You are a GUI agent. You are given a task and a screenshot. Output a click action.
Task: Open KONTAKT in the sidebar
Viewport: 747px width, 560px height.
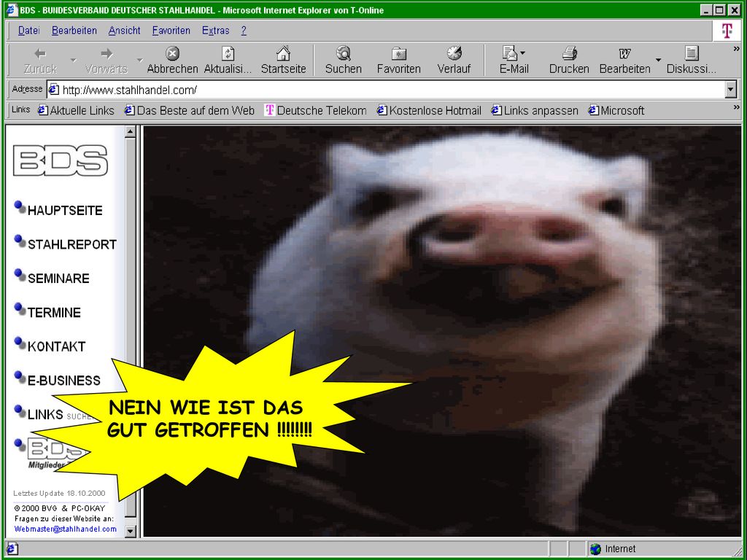(x=57, y=346)
